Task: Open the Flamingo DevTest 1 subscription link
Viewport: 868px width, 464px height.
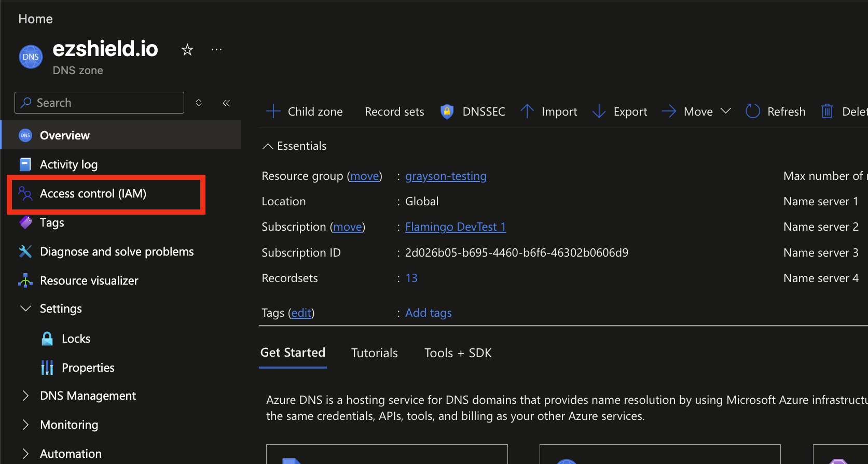Action: pyautogui.click(x=456, y=227)
